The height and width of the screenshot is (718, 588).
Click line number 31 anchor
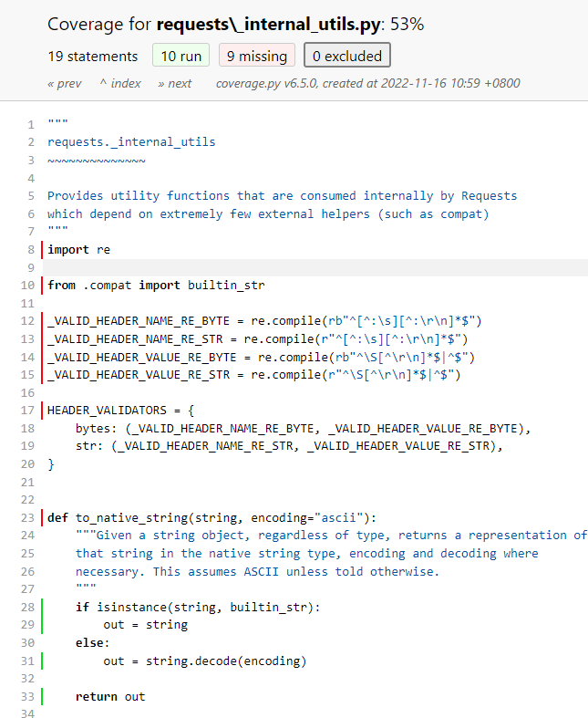(x=27, y=661)
